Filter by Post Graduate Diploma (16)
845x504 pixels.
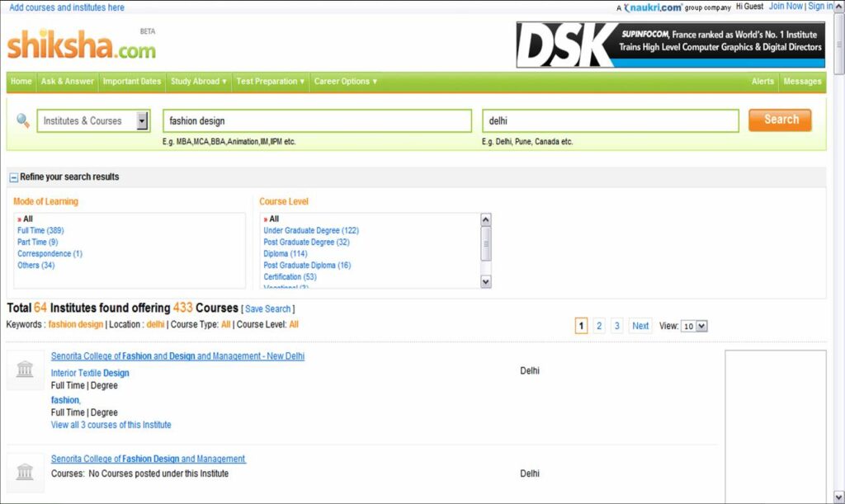click(307, 266)
